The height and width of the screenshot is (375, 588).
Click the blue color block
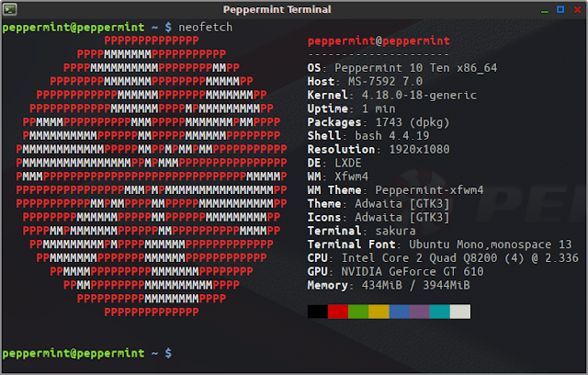coord(399,312)
